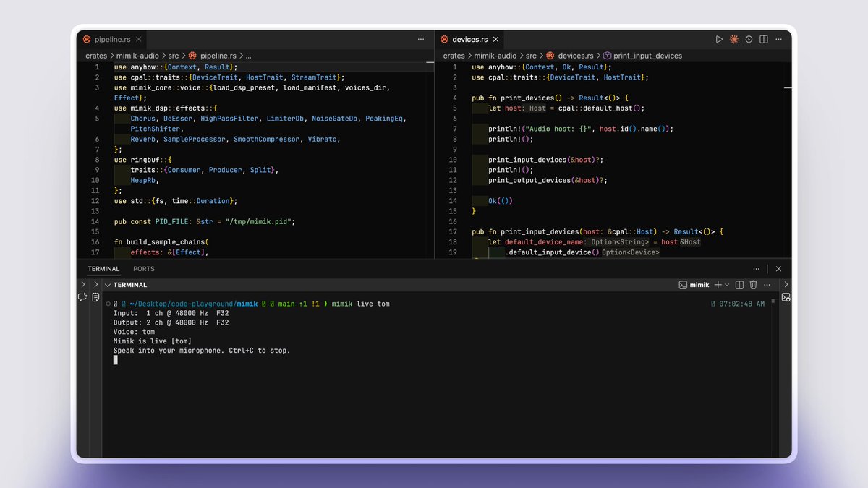Open more actions menu for pipeline.rs editor group
Screen dimensions: 868x488
(421, 39)
